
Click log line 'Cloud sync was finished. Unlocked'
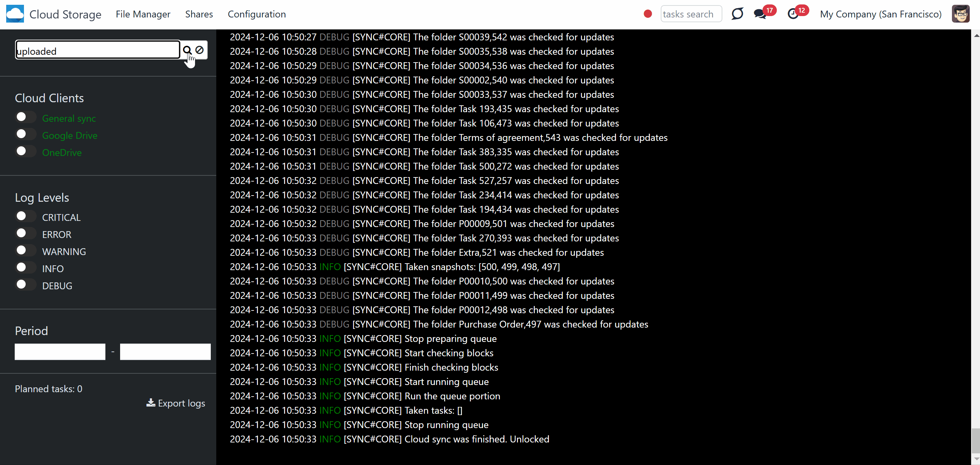(x=389, y=439)
